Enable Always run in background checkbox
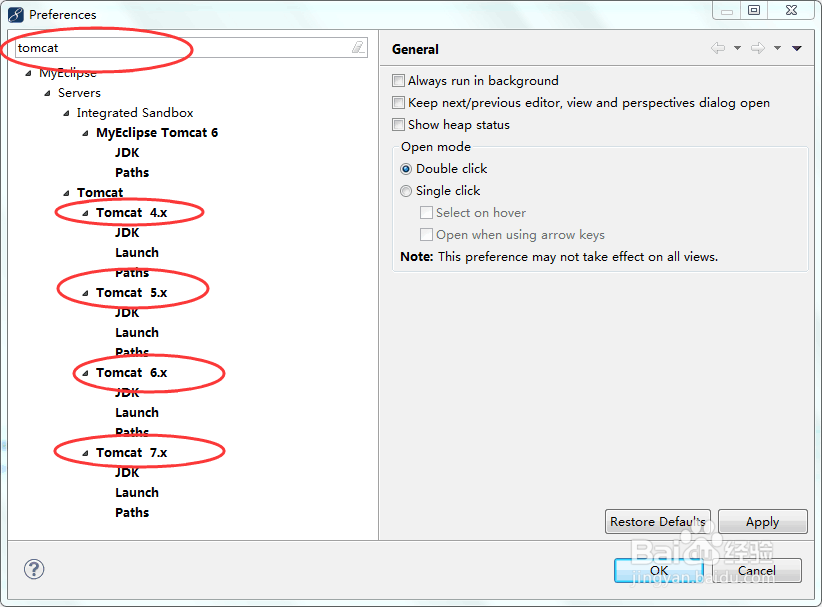The image size is (822, 607). point(398,80)
